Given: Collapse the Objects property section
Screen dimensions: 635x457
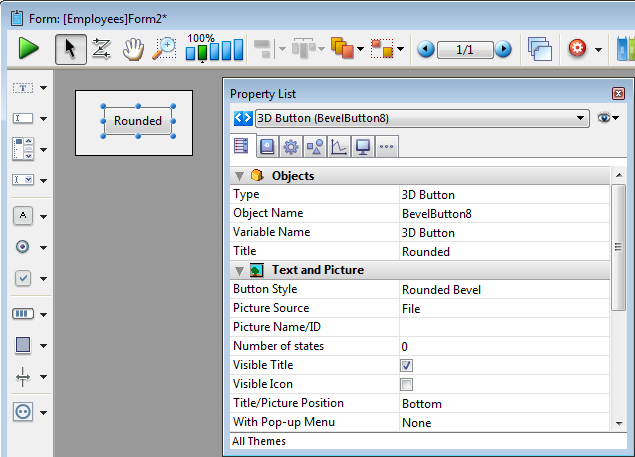Looking at the screenshot, I should pyautogui.click(x=239, y=176).
